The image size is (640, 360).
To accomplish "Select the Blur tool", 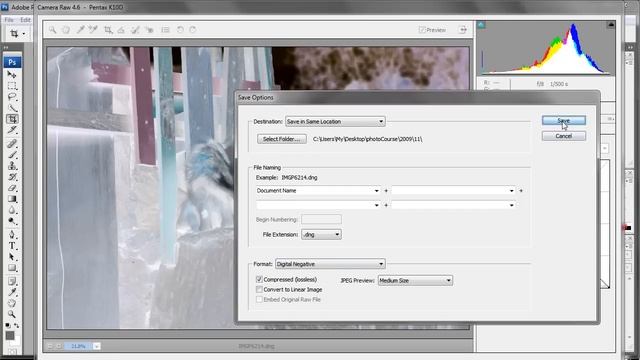I will click(12, 210).
